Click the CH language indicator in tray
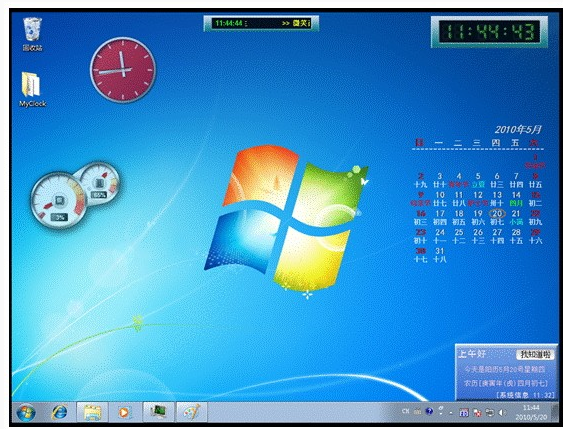The width and height of the screenshot is (563, 429). 406,411
